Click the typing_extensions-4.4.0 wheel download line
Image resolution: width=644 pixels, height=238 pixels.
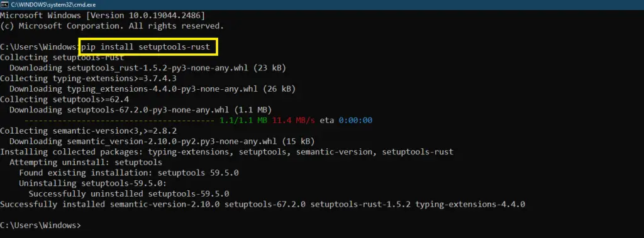[x=152, y=89]
